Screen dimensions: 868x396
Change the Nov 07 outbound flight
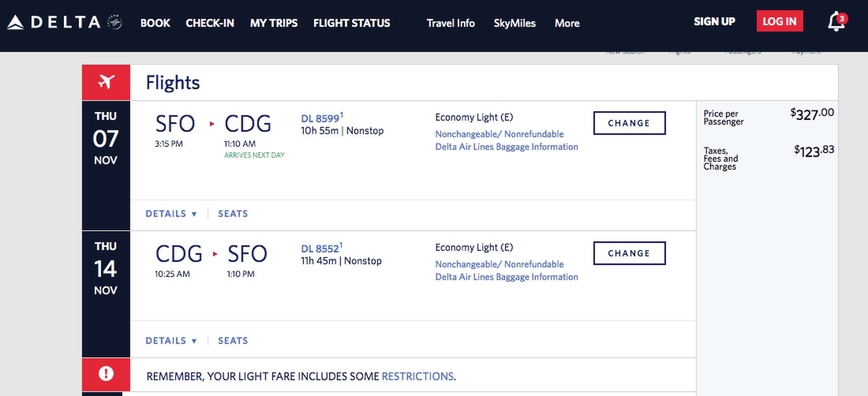point(629,123)
